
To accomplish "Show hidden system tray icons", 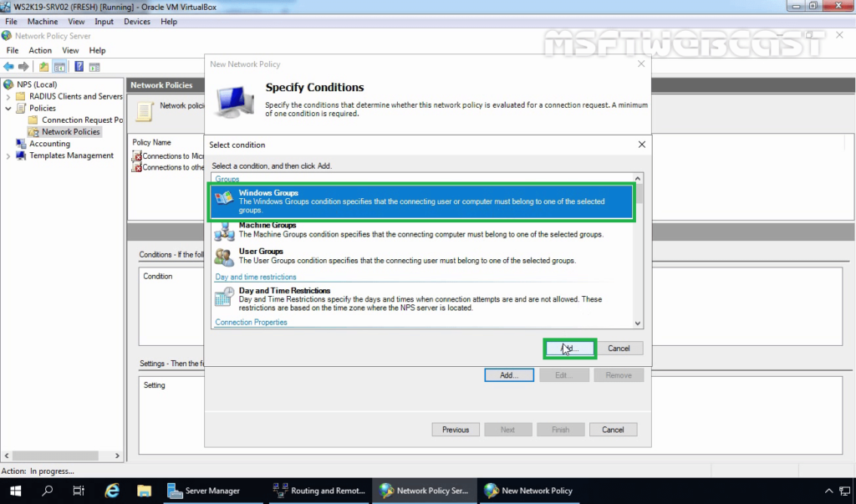I will point(828,491).
